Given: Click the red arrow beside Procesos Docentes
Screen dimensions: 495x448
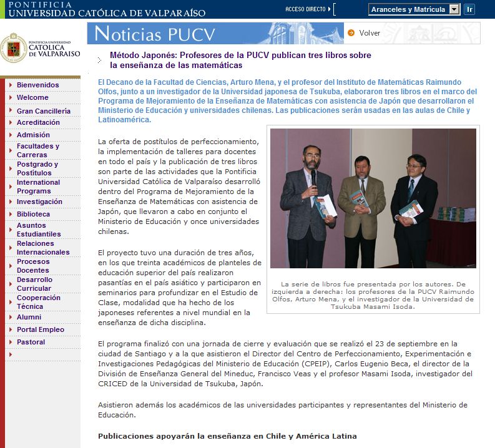Looking at the screenshot, I should tap(11, 266).
